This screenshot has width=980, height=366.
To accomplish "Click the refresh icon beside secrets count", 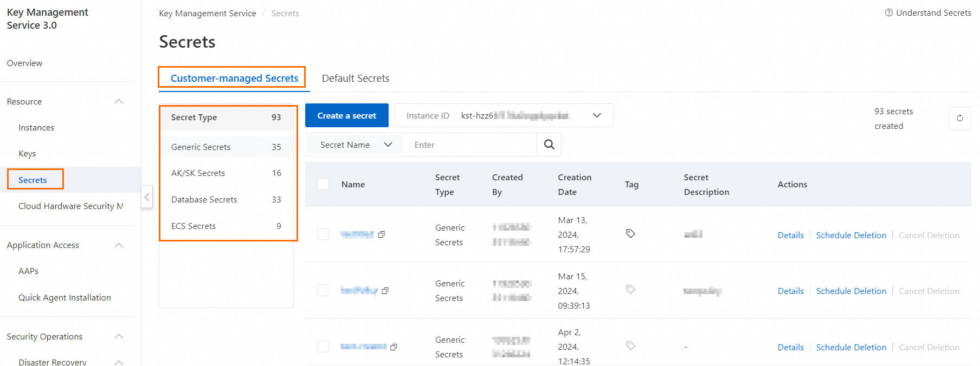I will tap(959, 118).
